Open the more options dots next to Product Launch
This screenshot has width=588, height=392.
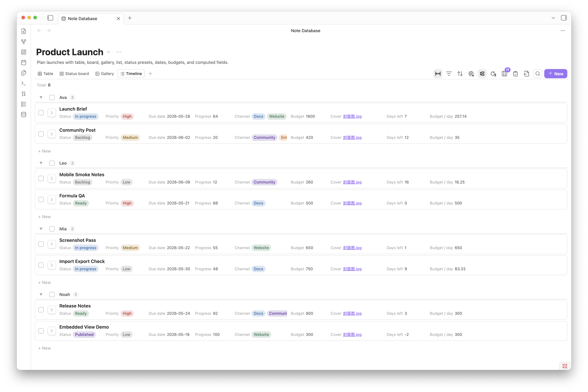(x=119, y=52)
